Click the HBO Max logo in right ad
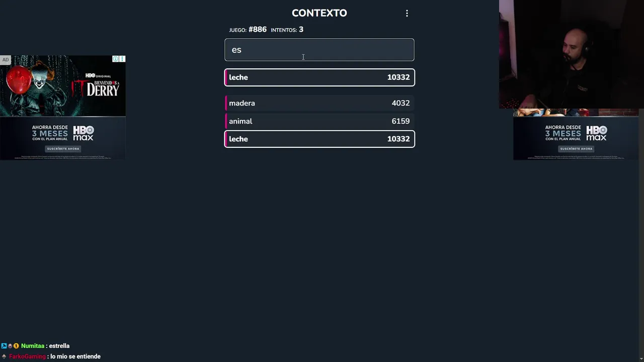The height and width of the screenshot is (362, 644). (x=596, y=133)
